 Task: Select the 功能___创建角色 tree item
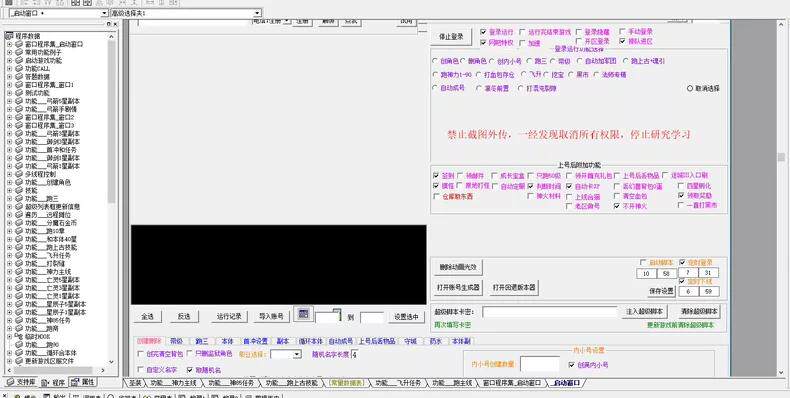tap(48, 182)
